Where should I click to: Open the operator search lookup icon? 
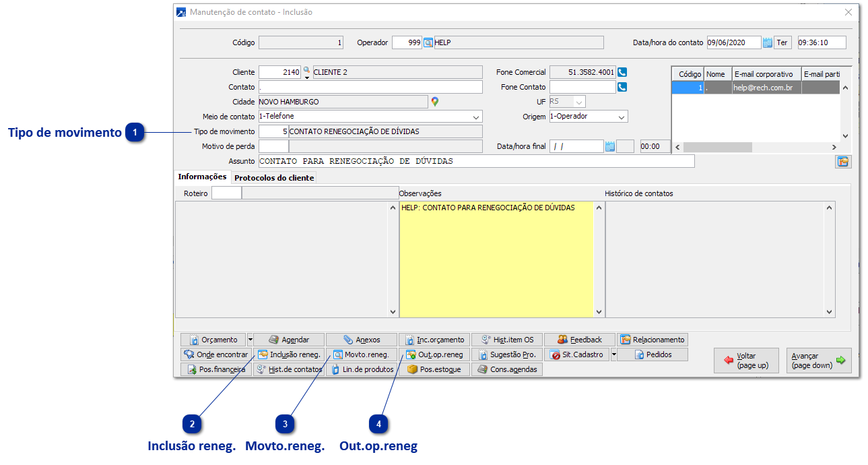[x=428, y=42]
